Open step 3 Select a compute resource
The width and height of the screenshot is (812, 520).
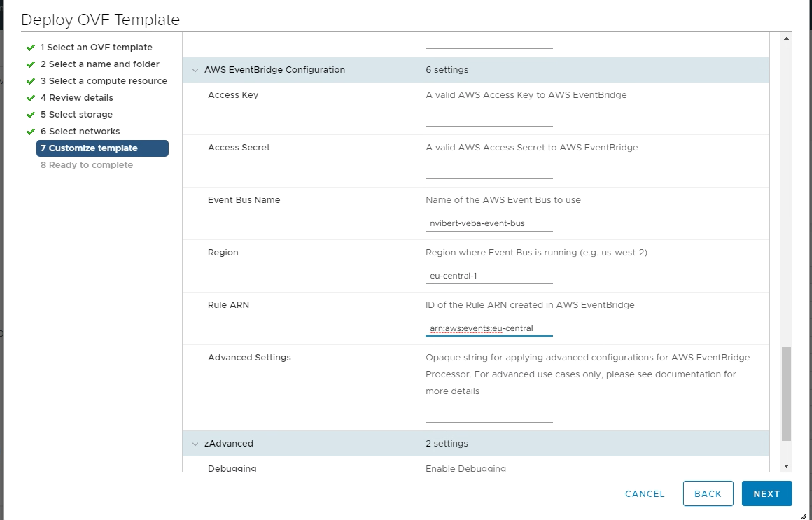point(104,81)
